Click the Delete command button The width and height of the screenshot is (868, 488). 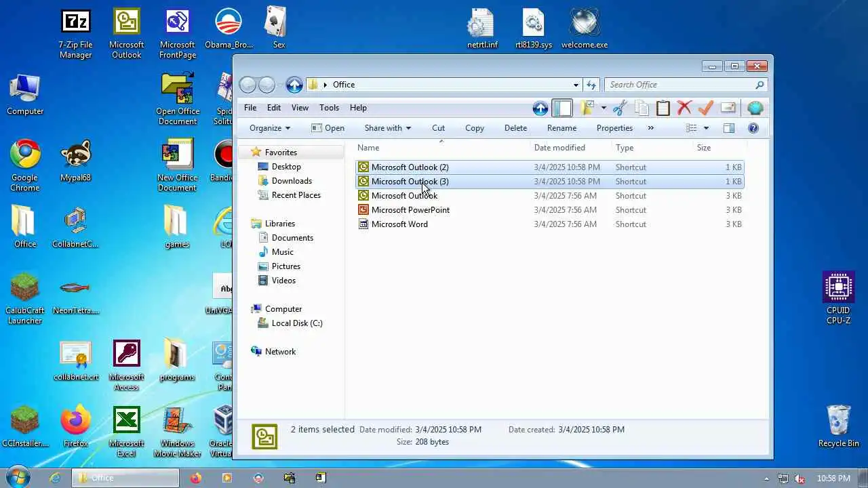(x=515, y=128)
